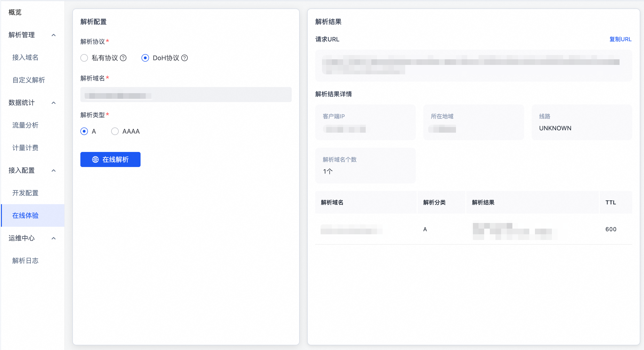Select record type A radio
This screenshot has height=350, width=644.
pyautogui.click(x=84, y=131)
